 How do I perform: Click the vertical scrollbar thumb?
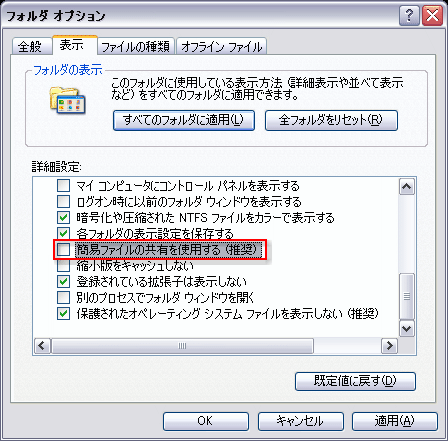(407, 296)
